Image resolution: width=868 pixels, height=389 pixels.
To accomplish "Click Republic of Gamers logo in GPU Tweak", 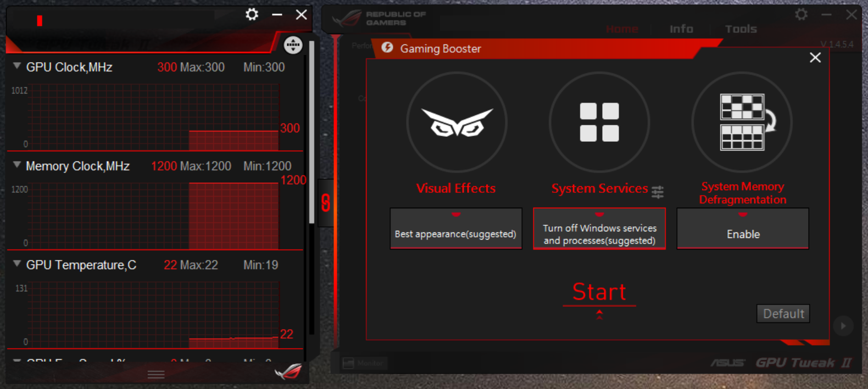I will [x=379, y=18].
